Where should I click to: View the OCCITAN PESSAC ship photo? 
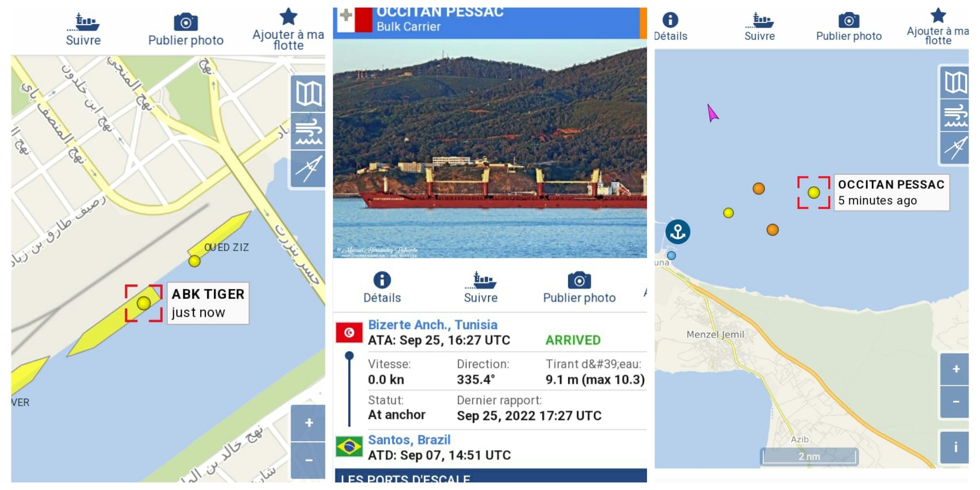490,148
